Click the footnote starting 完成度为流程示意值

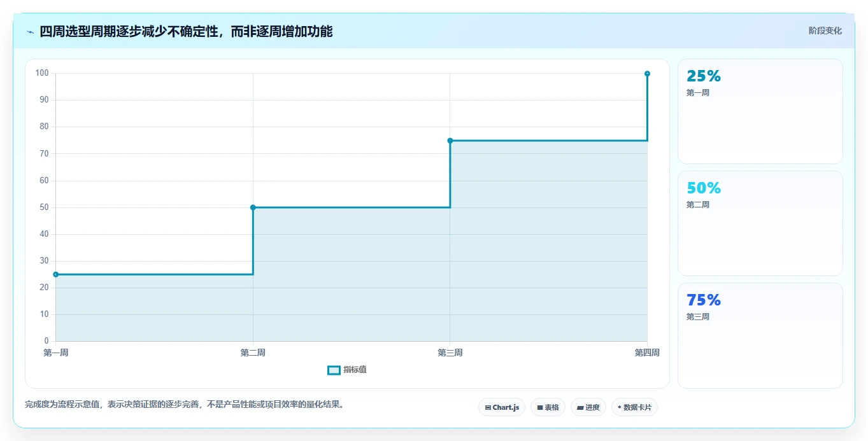(x=185, y=404)
